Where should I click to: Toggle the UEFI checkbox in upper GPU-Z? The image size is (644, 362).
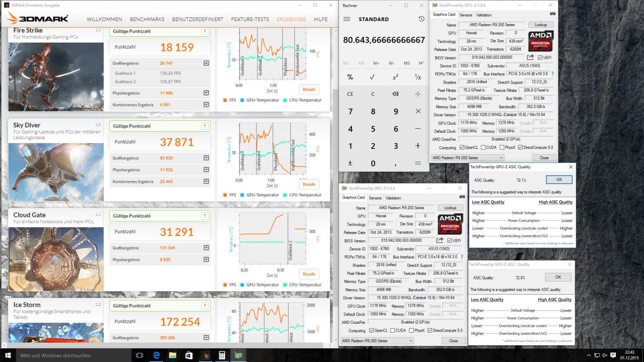pos(540,58)
